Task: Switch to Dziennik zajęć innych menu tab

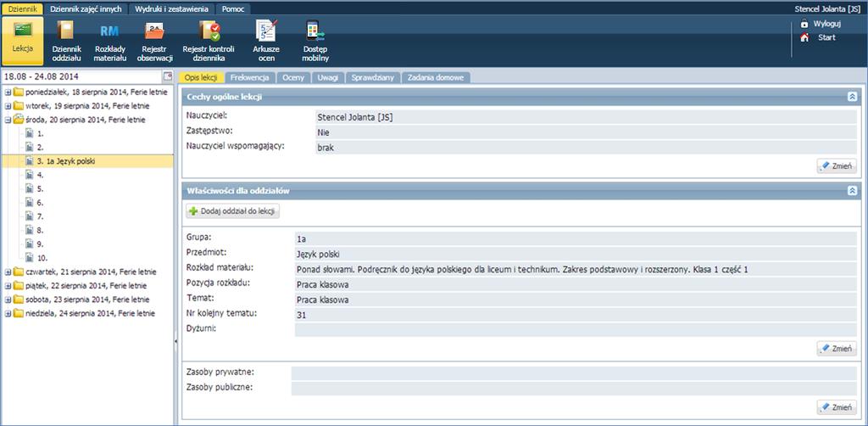Action: click(x=86, y=9)
